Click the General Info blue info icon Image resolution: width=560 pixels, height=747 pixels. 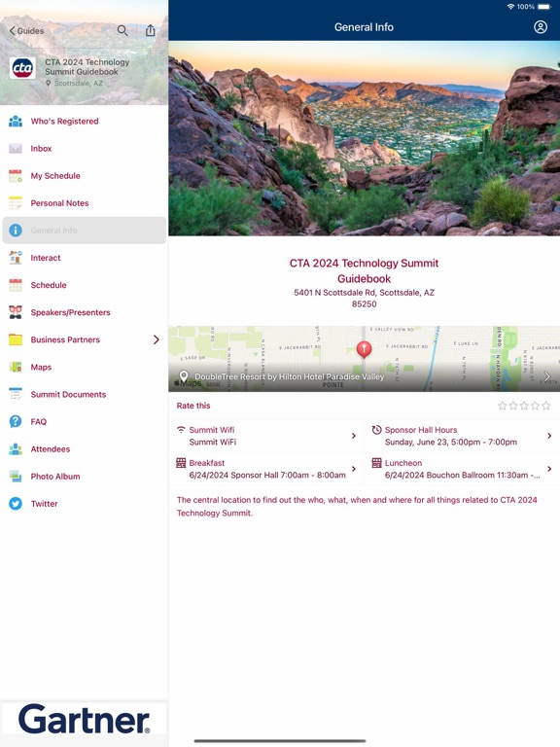tap(16, 231)
